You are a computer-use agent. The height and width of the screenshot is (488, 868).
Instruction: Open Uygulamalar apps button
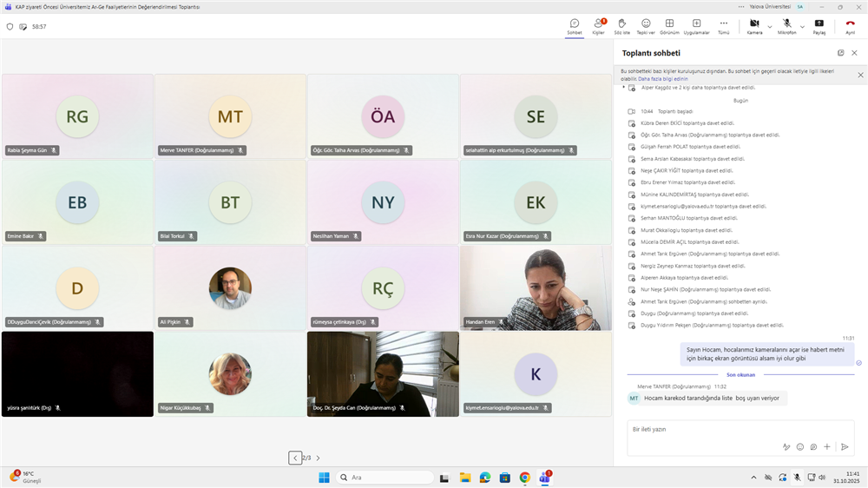coord(696,24)
